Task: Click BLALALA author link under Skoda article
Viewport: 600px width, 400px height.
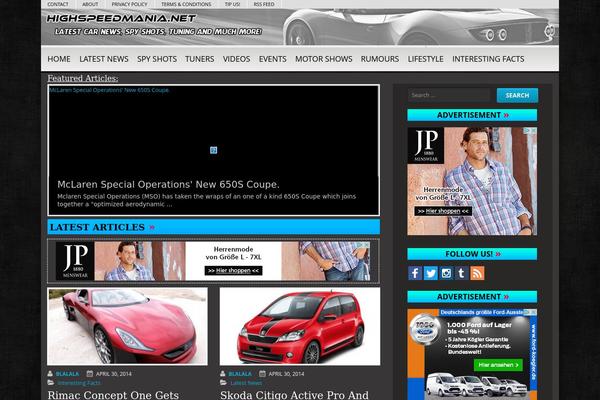Action: coord(240,374)
